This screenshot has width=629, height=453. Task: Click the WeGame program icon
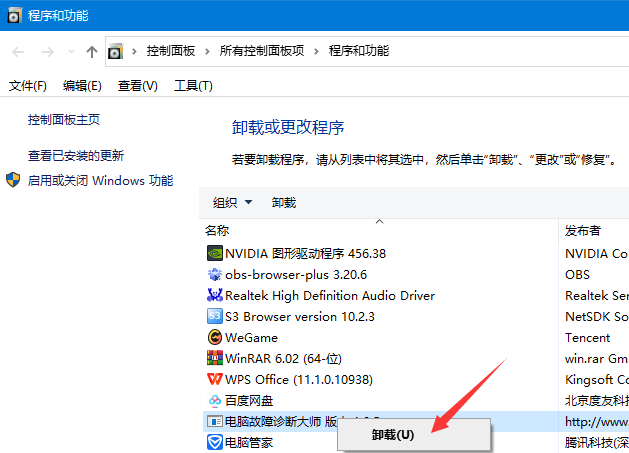pyautogui.click(x=215, y=337)
